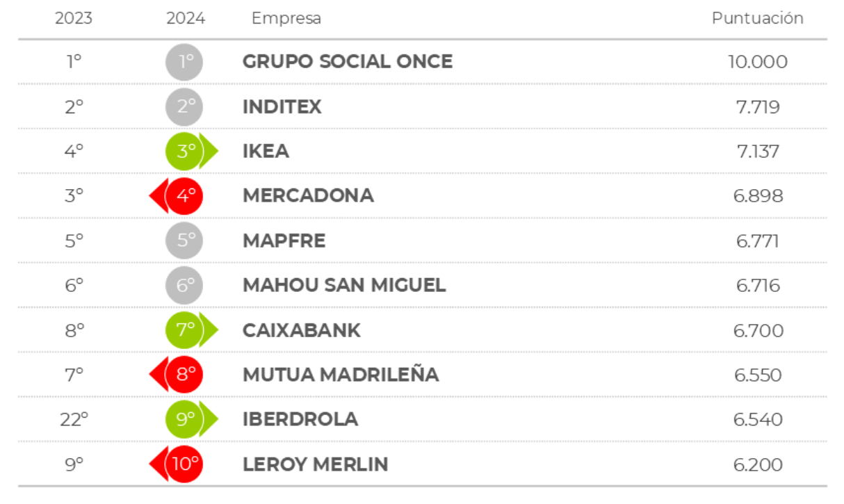Click the red 8º badge for Mutua Madrileña
This screenshot has width=844, height=504.
coord(185,375)
